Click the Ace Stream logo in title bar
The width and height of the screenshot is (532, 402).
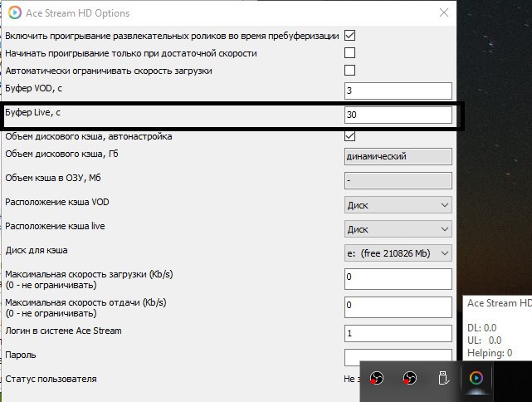click(x=15, y=13)
